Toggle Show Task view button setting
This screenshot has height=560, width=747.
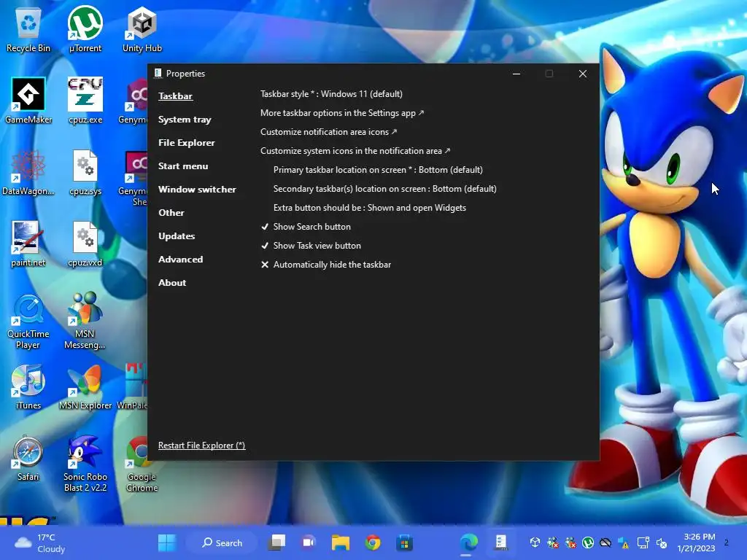point(311,246)
